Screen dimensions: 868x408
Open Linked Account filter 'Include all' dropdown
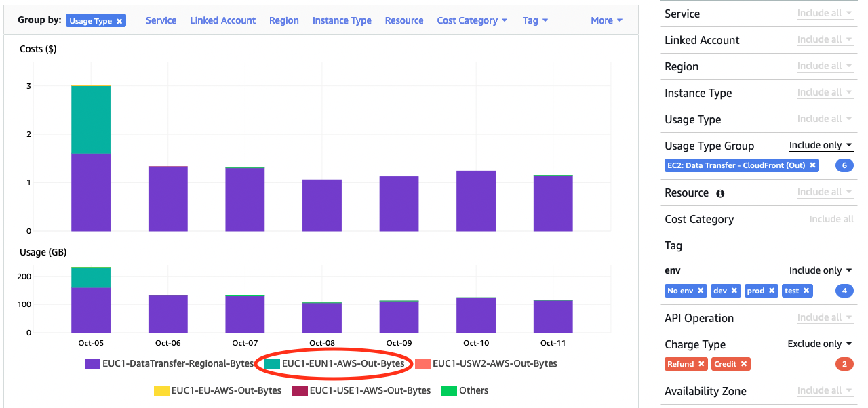[x=825, y=39]
